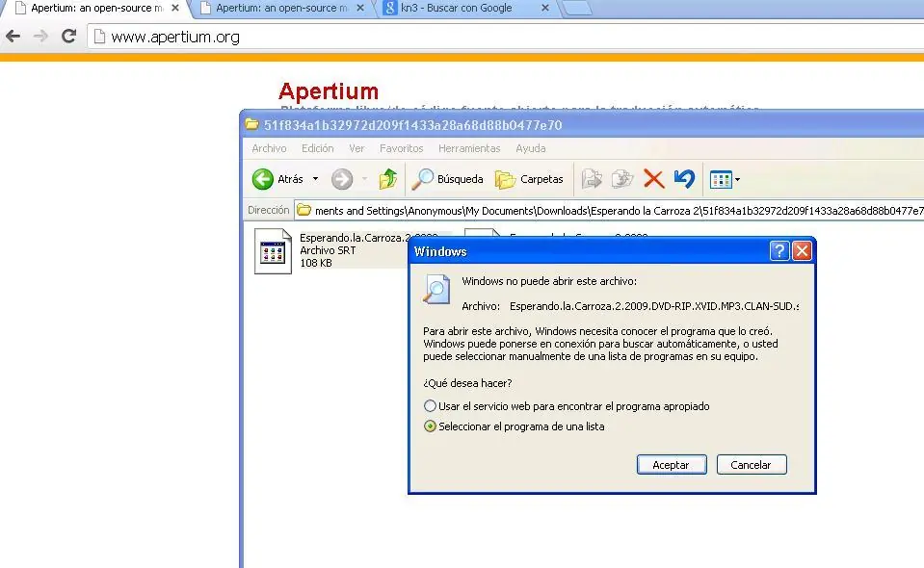
Task: Click the www.apertium.org address bar
Action: coord(507,37)
